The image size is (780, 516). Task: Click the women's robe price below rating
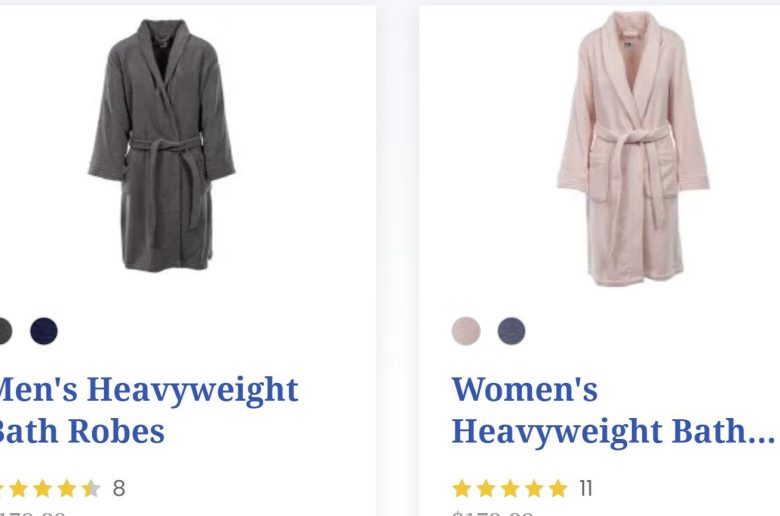click(x=492, y=513)
